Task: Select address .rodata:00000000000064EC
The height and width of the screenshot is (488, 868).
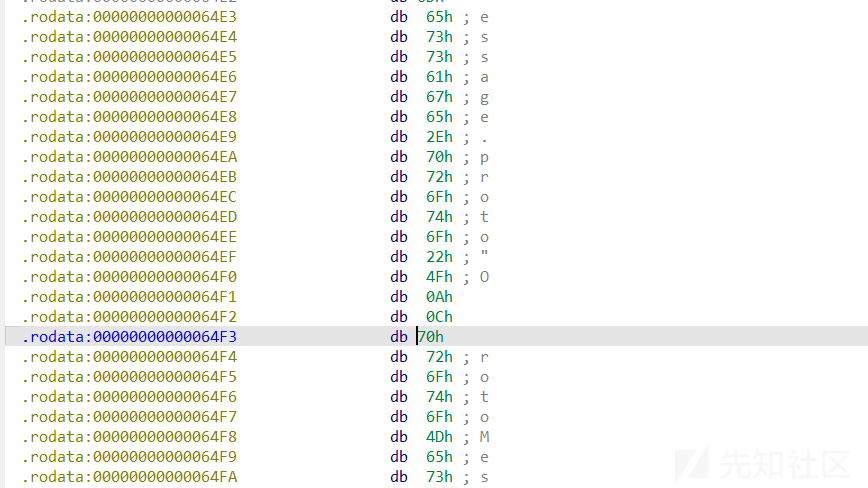Action: (129, 197)
